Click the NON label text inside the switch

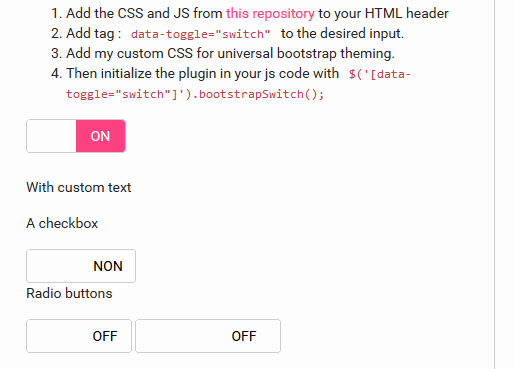[108, 266]
